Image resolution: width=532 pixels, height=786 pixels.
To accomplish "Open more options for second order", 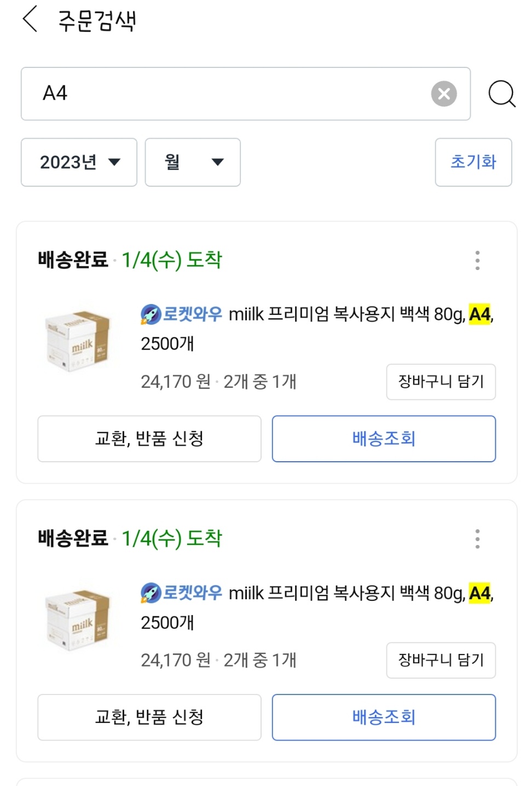I will [x=477, y=539].
